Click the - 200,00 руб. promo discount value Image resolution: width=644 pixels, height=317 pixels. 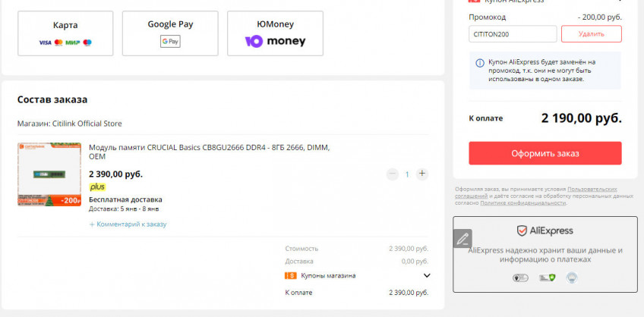[600, 17]
